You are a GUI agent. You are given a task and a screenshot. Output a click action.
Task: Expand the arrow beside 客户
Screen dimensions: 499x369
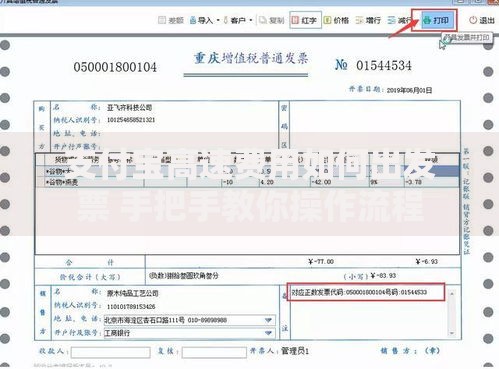[x=251, y=20]
